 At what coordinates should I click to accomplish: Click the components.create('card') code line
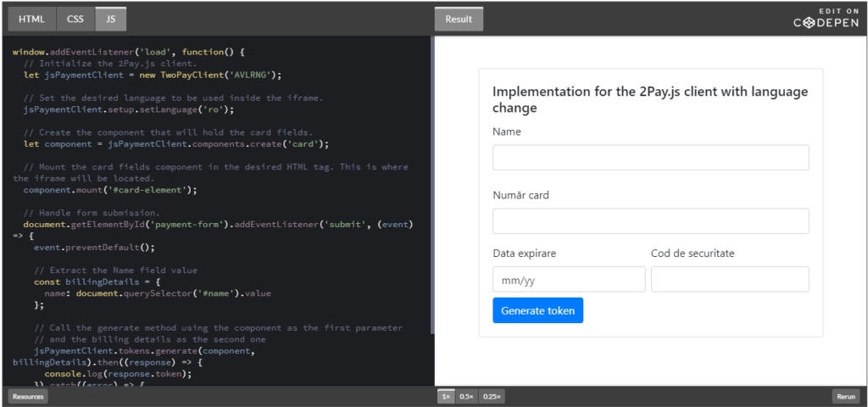pyautogui.click(x=176, y=144)
